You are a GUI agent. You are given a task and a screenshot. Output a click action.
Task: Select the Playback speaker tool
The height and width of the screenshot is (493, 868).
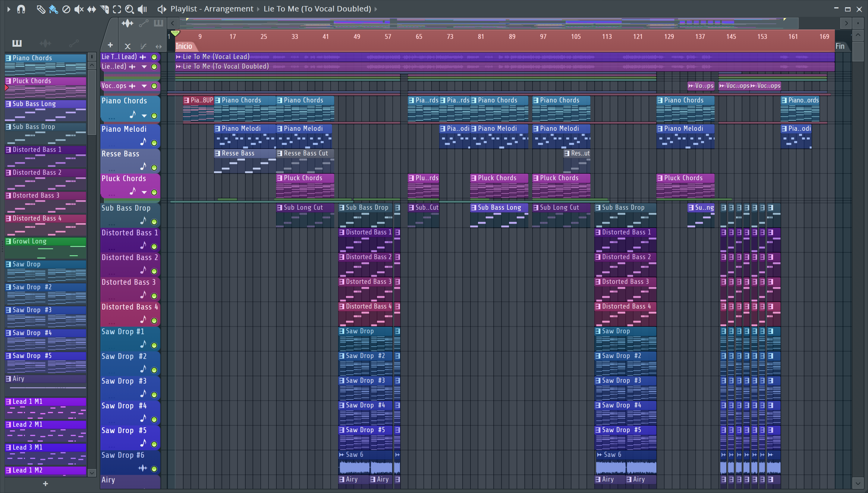click(x=143, y=9)
